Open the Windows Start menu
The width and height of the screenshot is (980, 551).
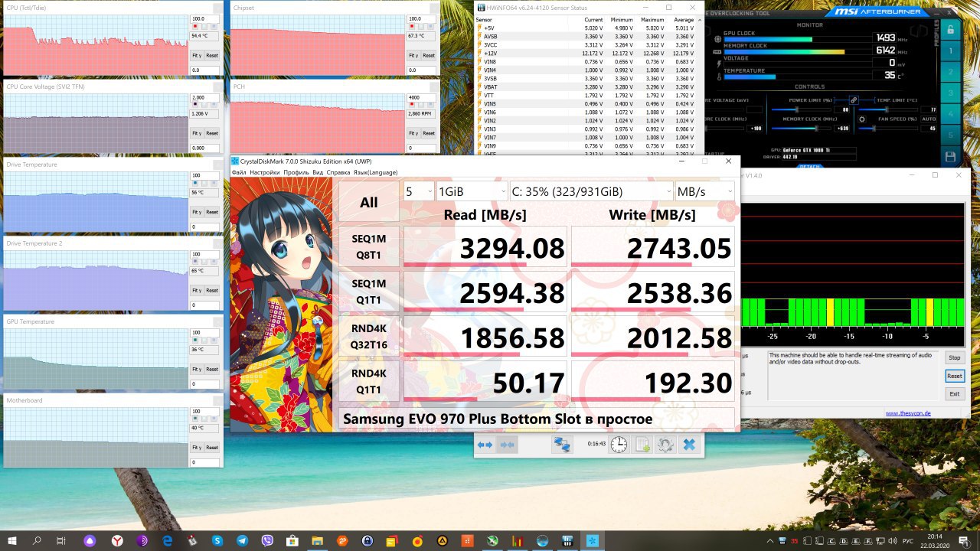(x=11, y=541)
